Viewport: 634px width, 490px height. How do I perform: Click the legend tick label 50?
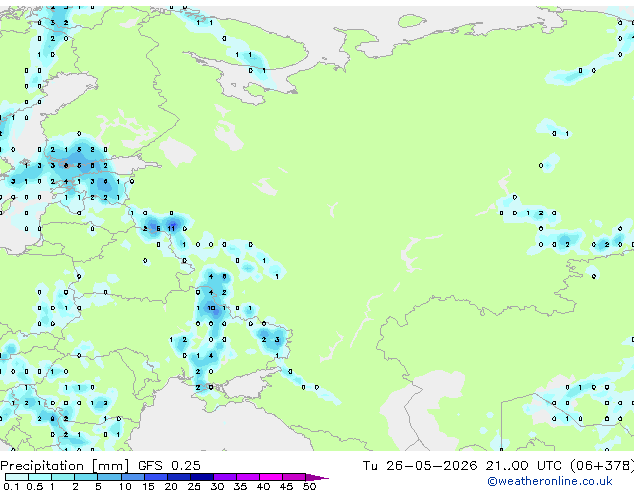coord(309,486)
